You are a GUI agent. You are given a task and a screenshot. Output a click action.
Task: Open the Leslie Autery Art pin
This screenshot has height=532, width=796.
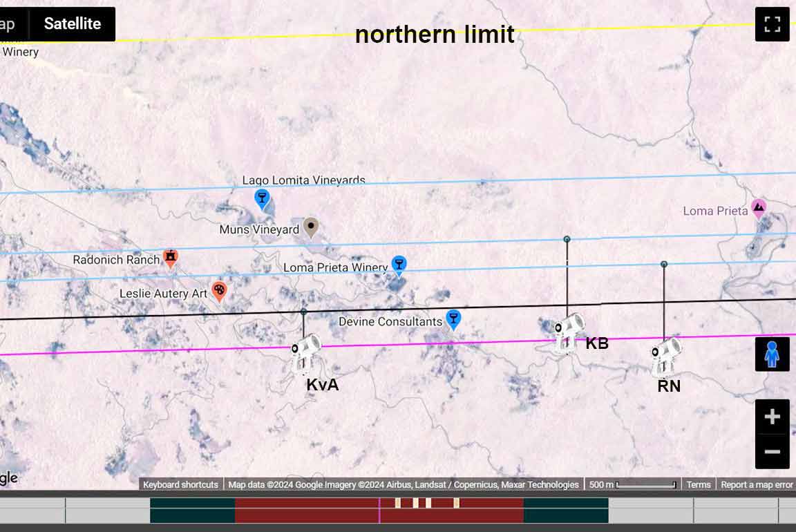(219, 292)
